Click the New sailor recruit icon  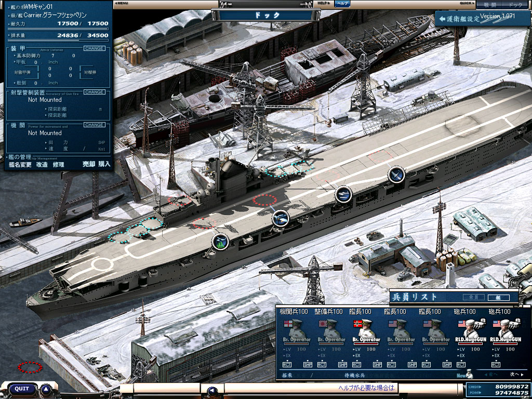click(463, 375)
